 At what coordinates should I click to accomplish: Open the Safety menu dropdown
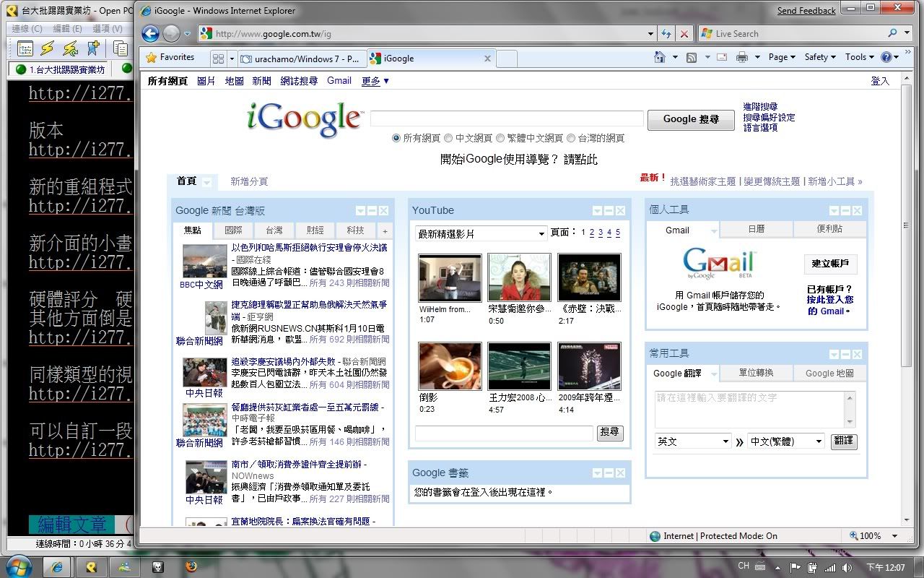point(820,57)
